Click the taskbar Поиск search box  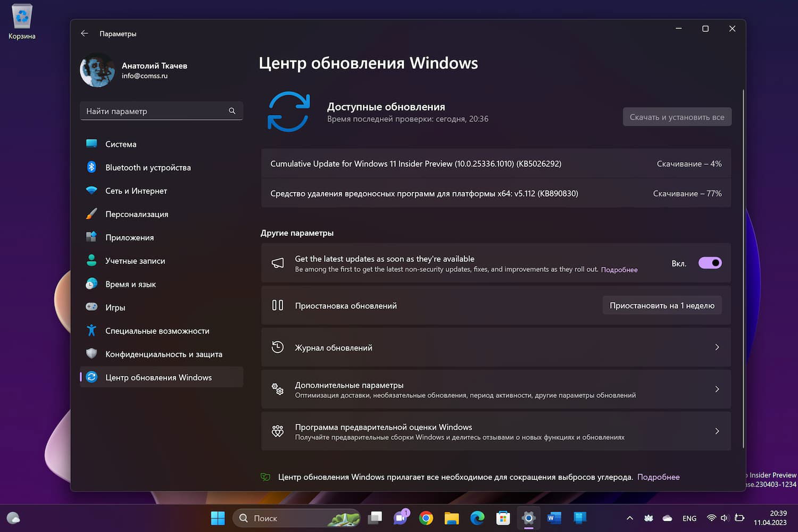[296, 518]
